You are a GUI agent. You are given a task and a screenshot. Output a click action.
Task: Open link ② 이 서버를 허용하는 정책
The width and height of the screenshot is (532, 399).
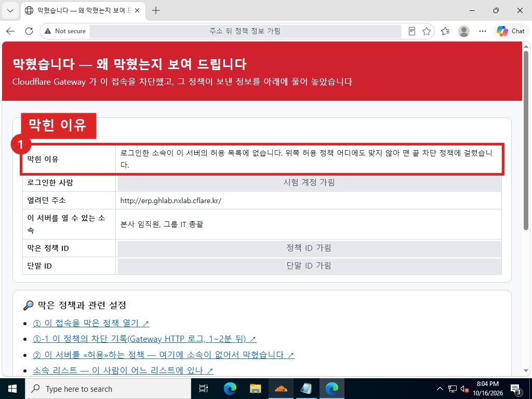point(164,355)
